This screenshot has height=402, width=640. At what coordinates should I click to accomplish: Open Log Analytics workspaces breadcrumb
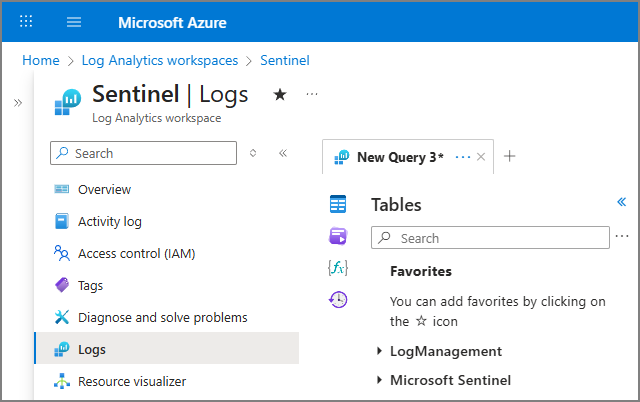160,60
